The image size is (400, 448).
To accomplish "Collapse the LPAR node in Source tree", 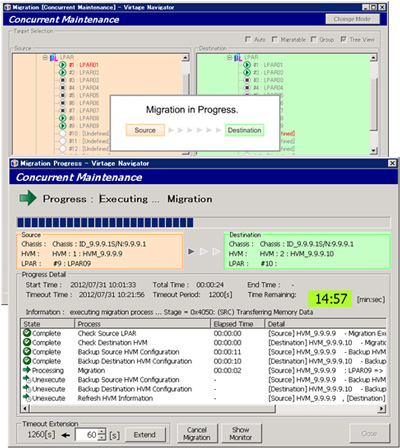I will tap(45, 58).
